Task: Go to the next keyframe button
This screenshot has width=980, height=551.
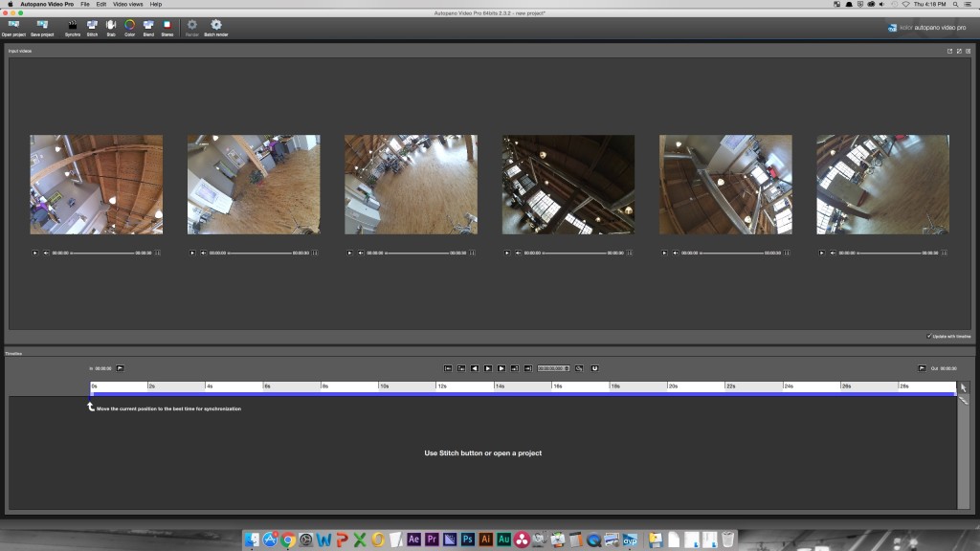Action: [x=515, y=368]
